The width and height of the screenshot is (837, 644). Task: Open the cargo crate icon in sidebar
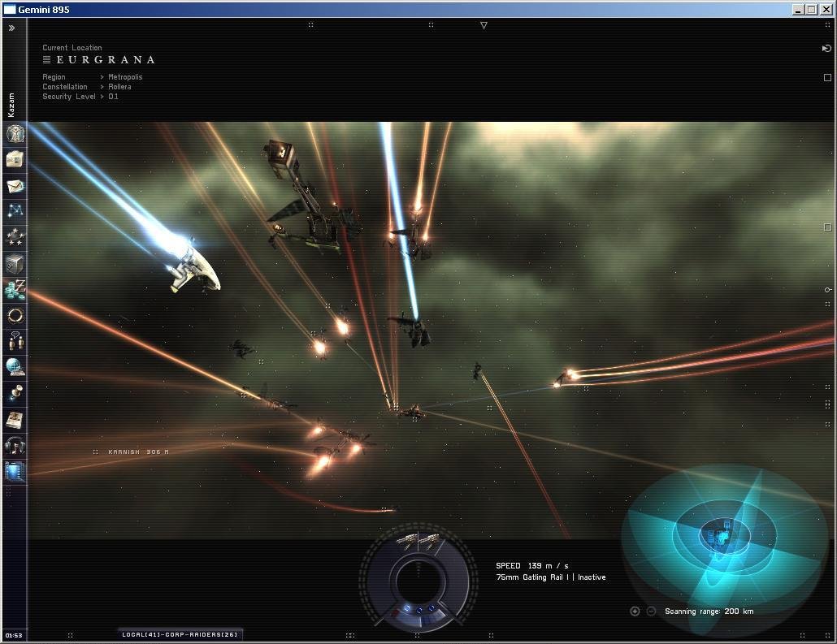(x=15, y=264)
